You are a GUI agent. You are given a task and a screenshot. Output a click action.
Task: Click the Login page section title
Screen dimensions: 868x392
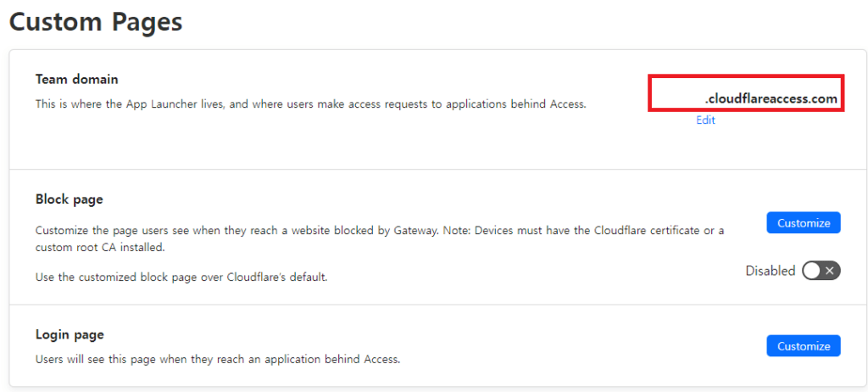(x=70, y=334)
